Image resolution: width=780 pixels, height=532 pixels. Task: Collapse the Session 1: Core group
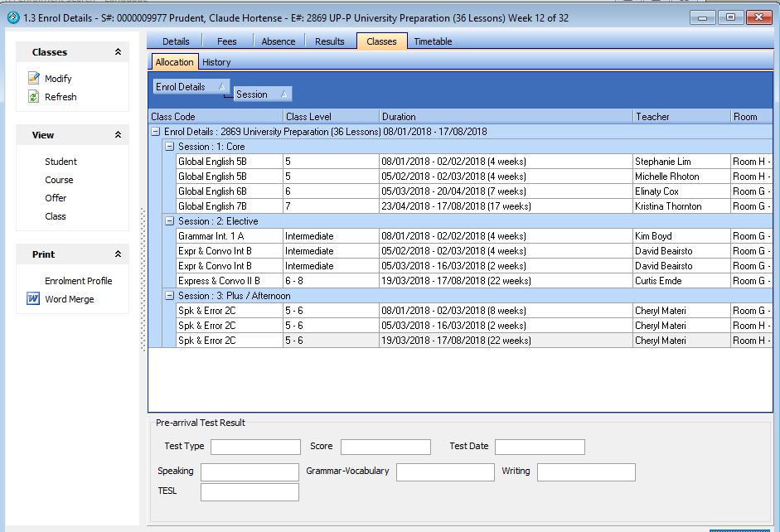click(x=170, y=147)
